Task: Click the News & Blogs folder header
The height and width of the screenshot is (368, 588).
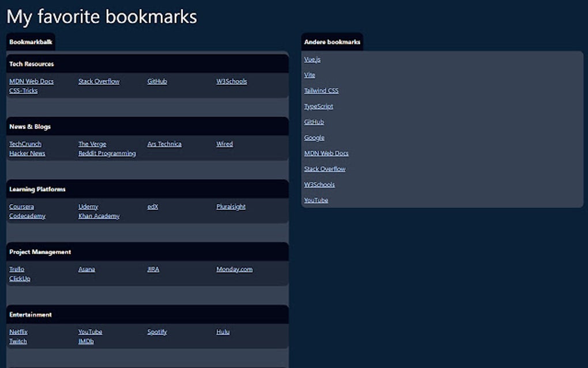Action: [x=148, y=126]
